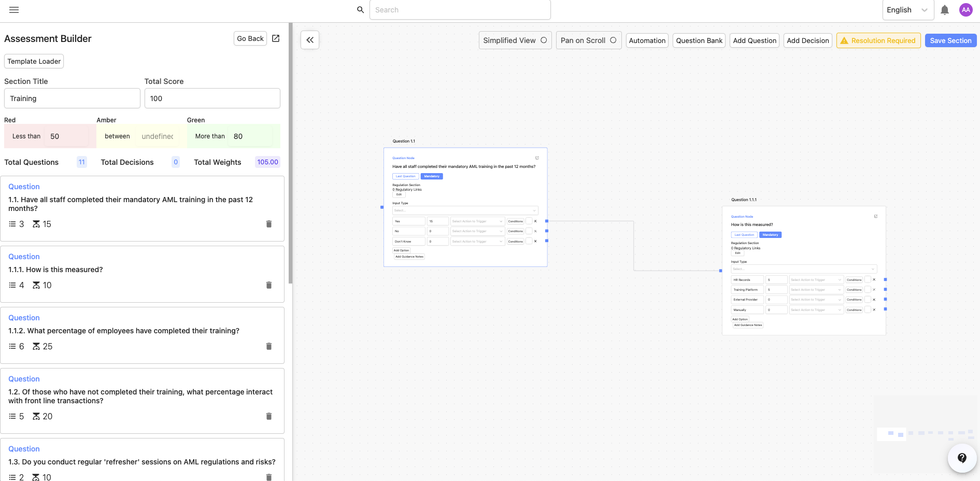Open Select Action to Trigger for HR Records
Screen dimensions: 980x481
tap(816, 280)
